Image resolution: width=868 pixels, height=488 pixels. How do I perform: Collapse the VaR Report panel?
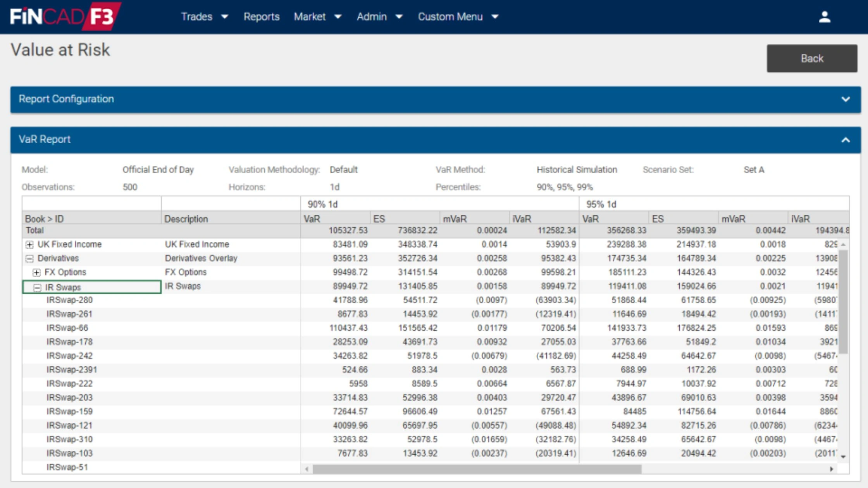[846, 140]
